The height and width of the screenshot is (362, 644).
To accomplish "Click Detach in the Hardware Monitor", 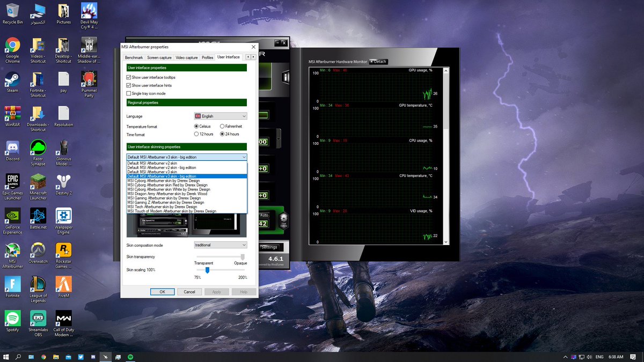I will click(x=378, y=62).
